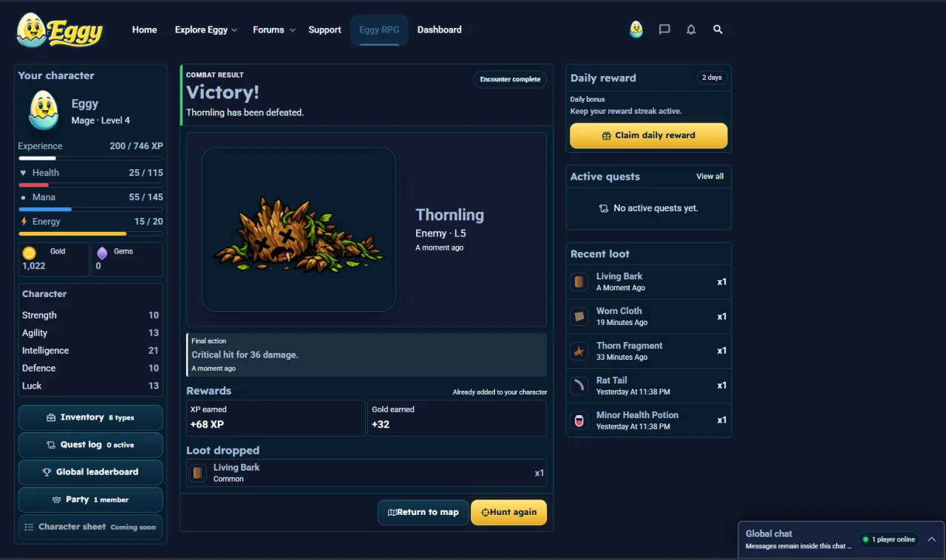Click the 1 player online indicator
The image size is (946, 560).
coord(889,539)
